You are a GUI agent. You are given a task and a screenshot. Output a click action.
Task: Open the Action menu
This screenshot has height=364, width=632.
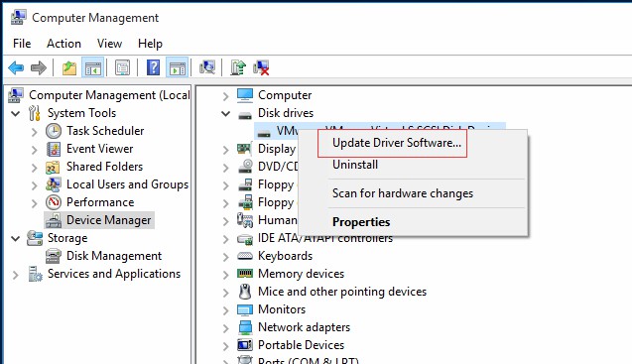(63, 43)
